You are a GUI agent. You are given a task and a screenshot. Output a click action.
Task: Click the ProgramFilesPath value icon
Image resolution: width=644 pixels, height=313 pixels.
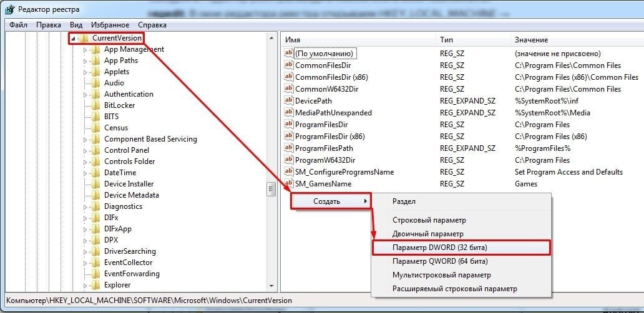(x=288, y=148)
